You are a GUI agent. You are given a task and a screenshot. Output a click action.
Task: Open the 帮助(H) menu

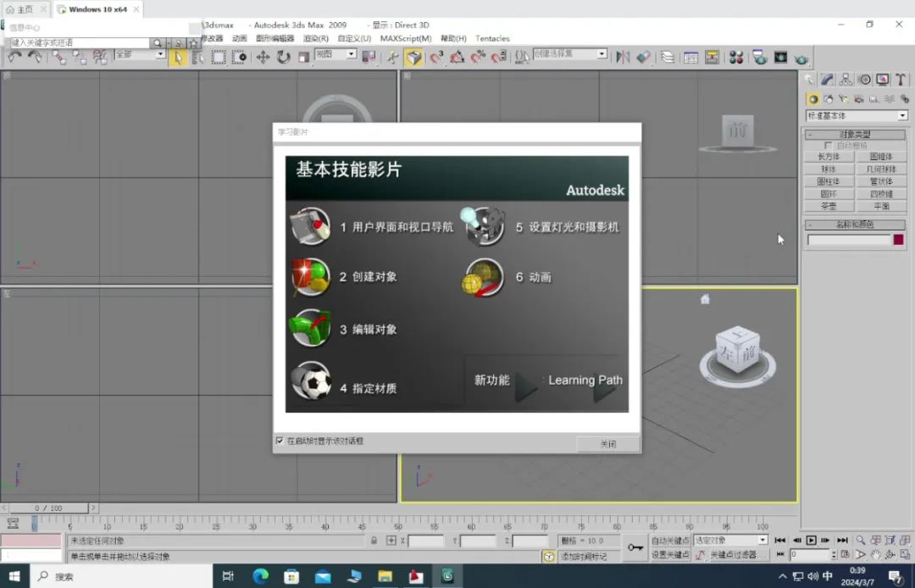453,38
